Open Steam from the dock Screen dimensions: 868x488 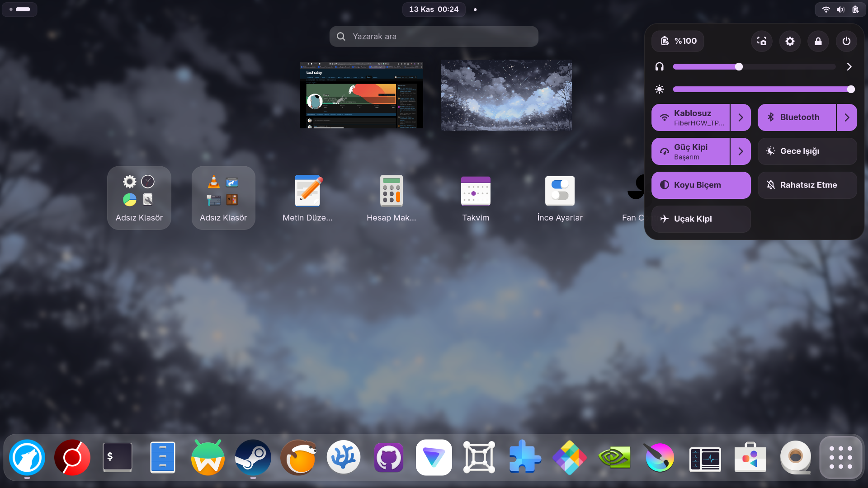tap(253, 457)
